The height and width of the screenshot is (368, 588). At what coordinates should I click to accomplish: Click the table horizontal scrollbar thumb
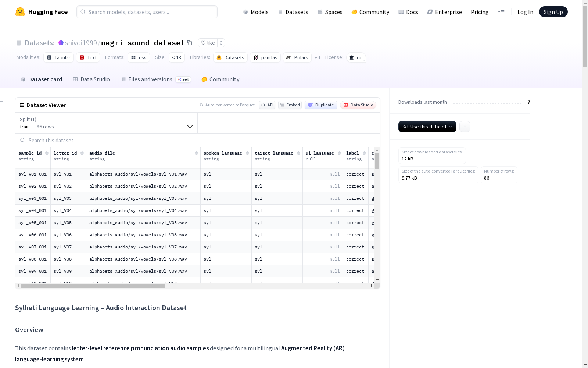(x=93, y=286)
